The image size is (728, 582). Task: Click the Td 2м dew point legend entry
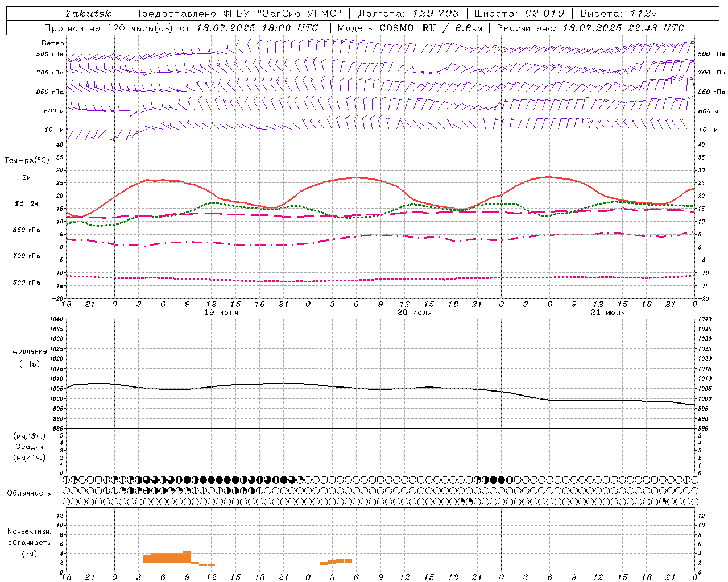(26, 205)
